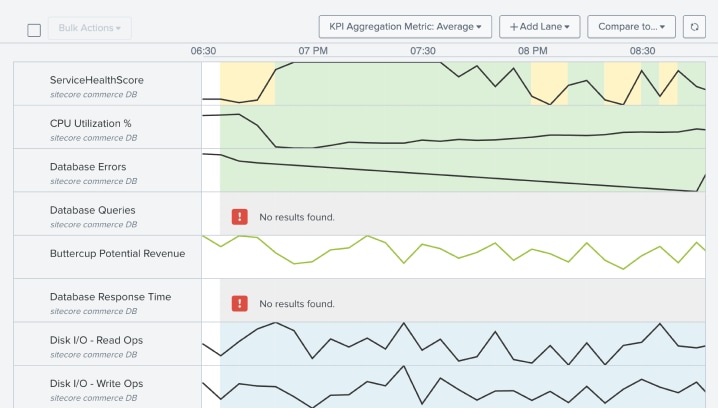
Task: Open the Bulk Actions dropdown
Action: [89, 28]
